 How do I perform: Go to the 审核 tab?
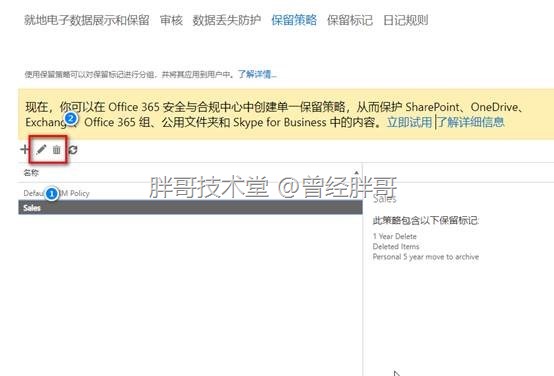(x=171, y=20)
